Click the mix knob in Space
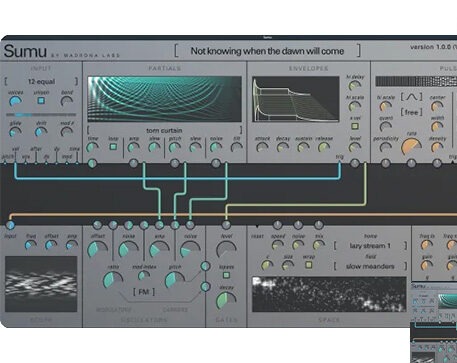This screenshot has height=363, width=457. tap(319, 245)
